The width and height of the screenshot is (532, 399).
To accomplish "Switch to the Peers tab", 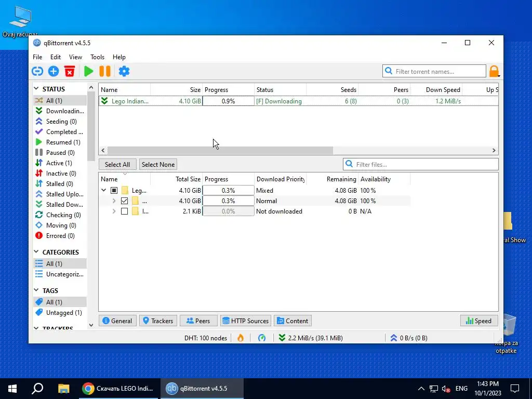I will [198, 321].
